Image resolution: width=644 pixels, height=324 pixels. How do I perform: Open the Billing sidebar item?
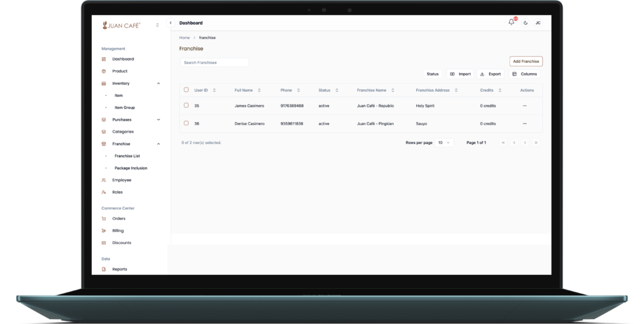click(118, 231)
